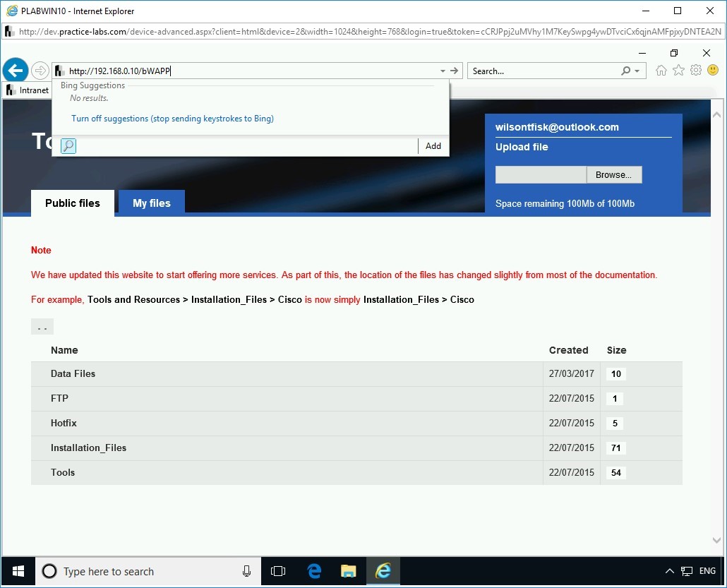Open the Installation_Files folder row
Image resolution: width=727 pixels, height=588 pixels.
[x=88, y=448]
